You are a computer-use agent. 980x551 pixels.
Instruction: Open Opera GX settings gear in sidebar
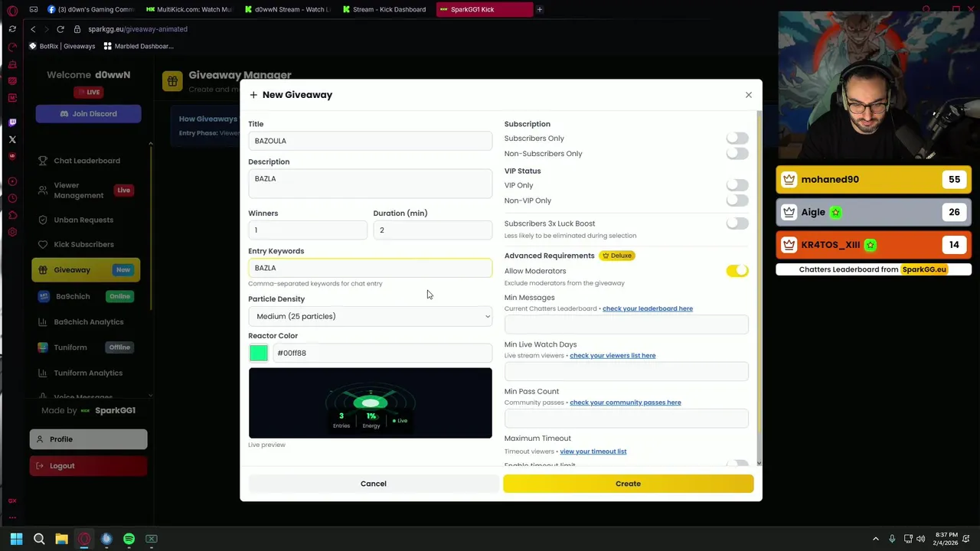pyautogui.click(x=12, y=232)
